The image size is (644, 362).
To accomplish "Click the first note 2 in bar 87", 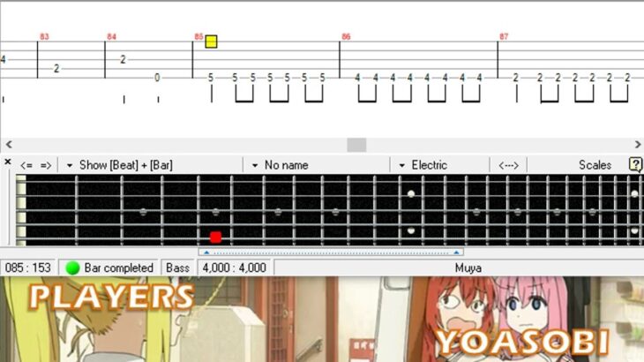I will coord(516,78).
